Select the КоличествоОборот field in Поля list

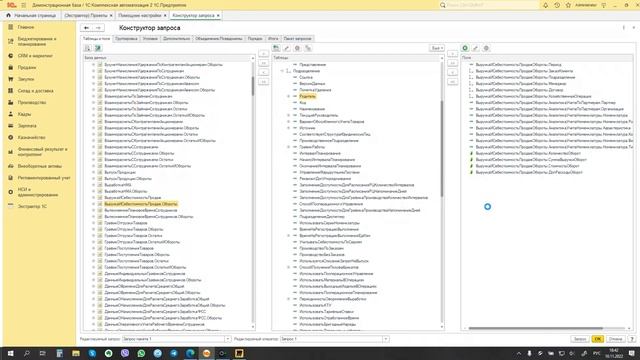pos(528,153)
